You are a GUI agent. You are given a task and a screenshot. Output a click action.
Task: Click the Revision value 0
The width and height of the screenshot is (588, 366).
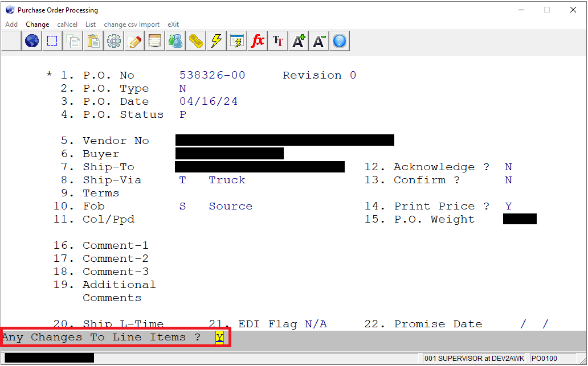coord(353,75)
